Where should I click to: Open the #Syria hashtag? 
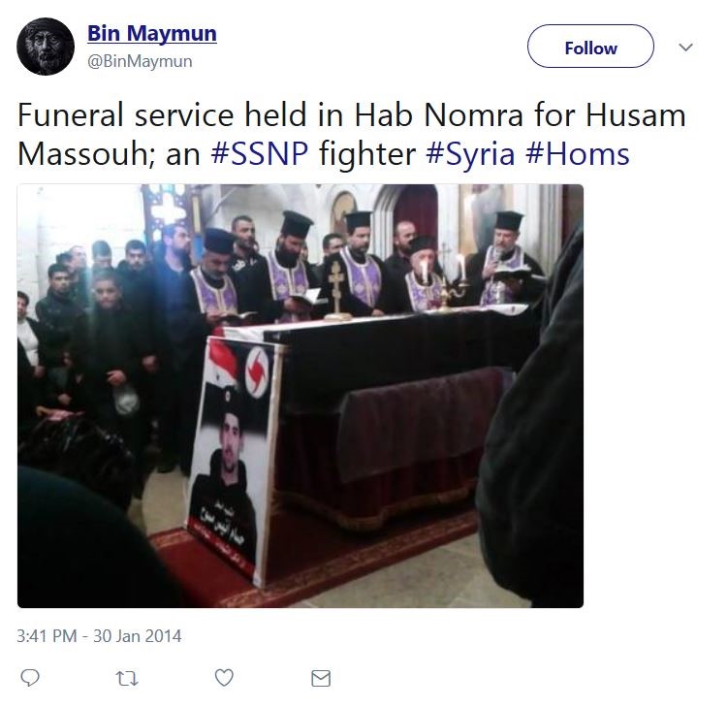(470, 155)
